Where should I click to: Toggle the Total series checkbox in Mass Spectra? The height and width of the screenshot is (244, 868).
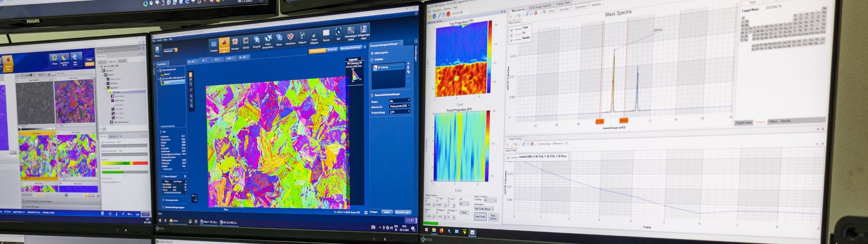pos(511,29)
